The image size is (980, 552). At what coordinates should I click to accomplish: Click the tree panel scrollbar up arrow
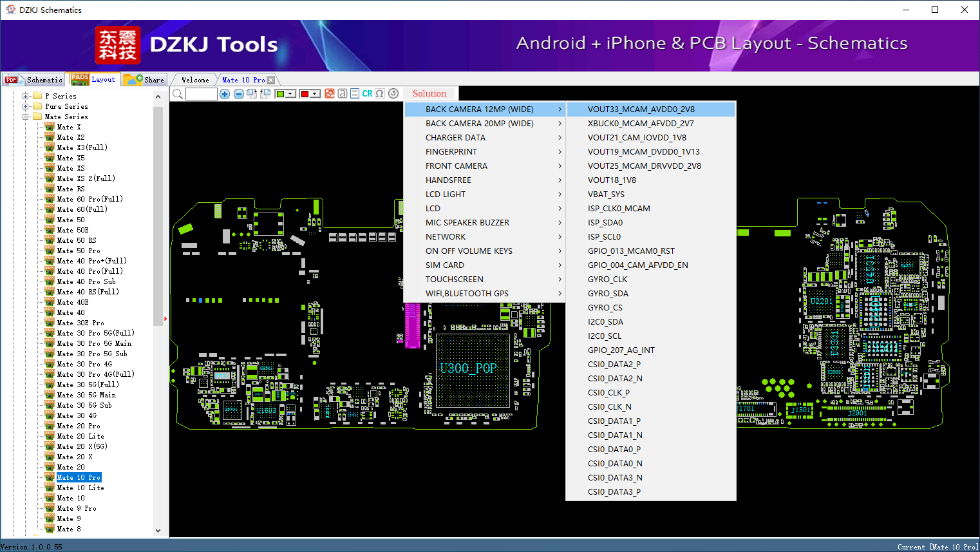(x=158, y=97)
